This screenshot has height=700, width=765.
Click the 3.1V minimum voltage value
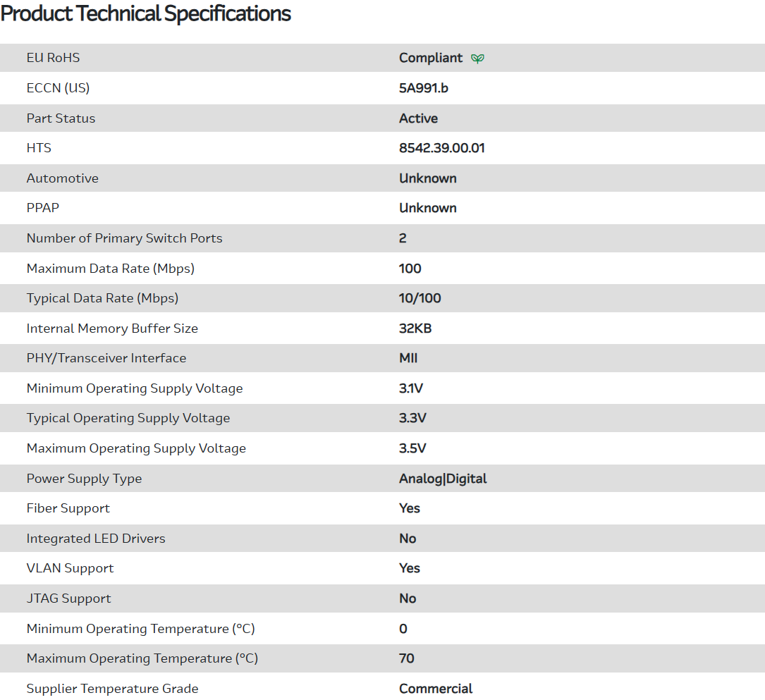point(411,388)
